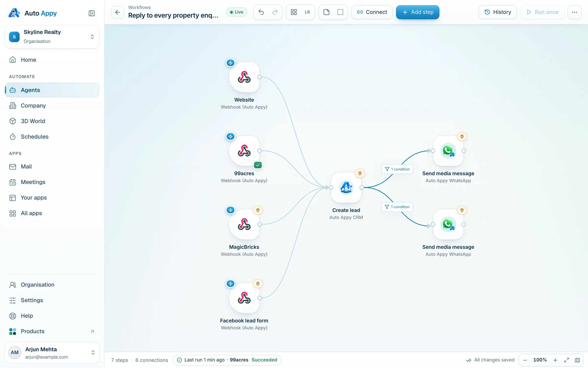This screenshot has width=588, height=368.
Task: Fit canvas to view with expand icon
Action: coord(566,360)
